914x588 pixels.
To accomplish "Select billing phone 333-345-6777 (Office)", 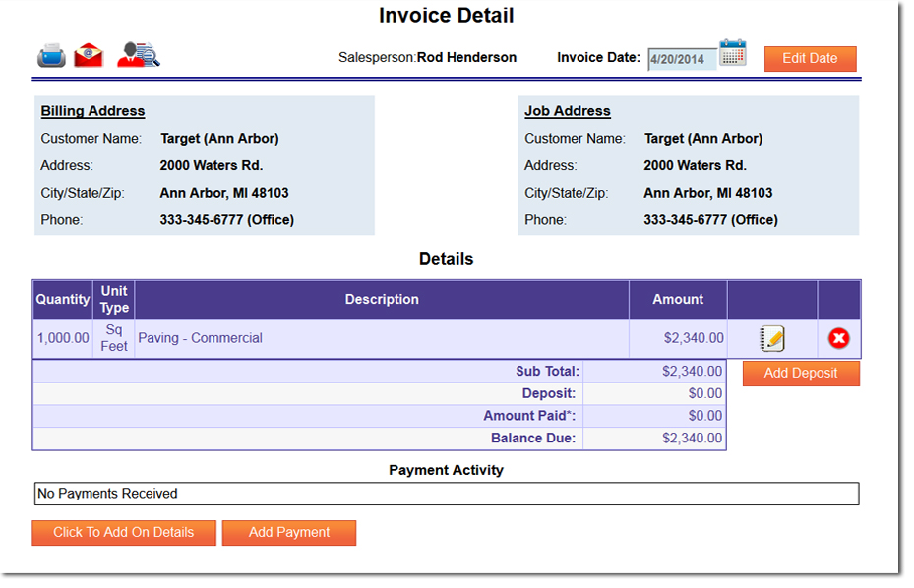I will click(226, 220).
